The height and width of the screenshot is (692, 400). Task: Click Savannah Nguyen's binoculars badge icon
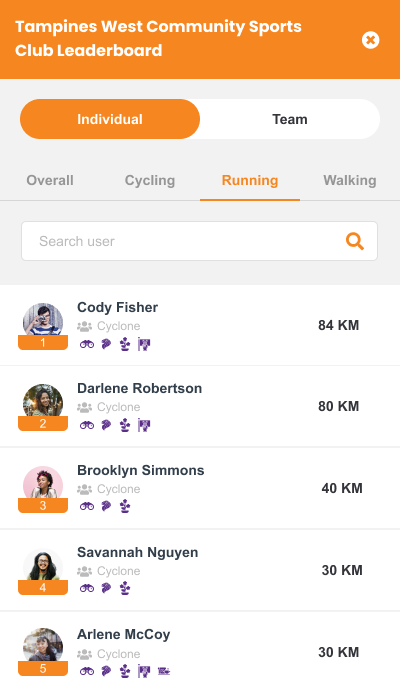click(87, 588)
